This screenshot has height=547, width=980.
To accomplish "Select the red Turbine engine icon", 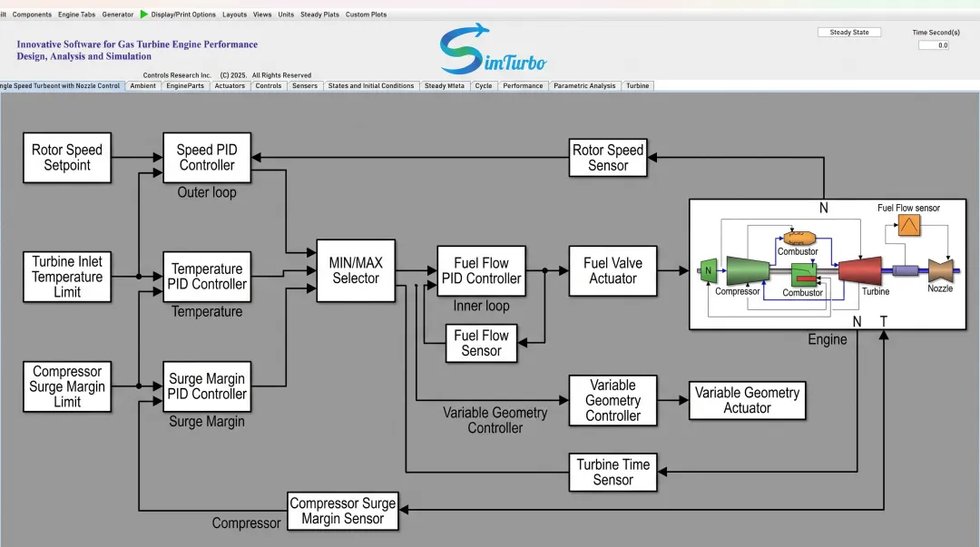I will point(860,270).
